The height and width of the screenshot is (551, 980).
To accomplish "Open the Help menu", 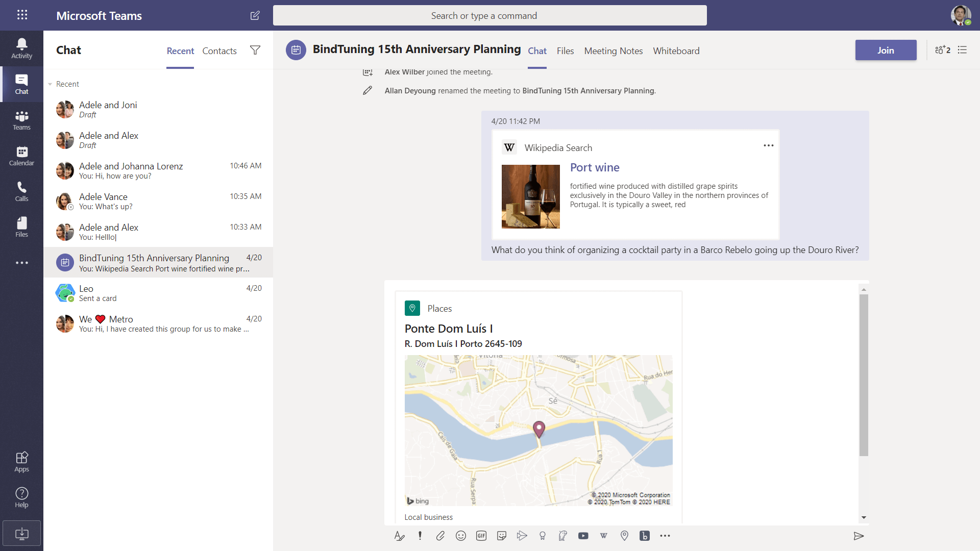I will click(21, 497).
